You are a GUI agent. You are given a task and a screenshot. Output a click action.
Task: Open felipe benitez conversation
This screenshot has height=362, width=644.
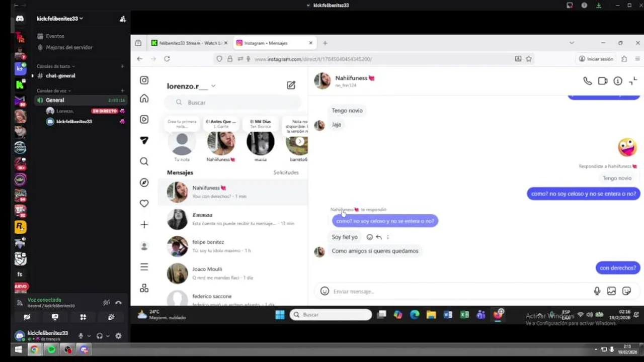coord(233,246)
